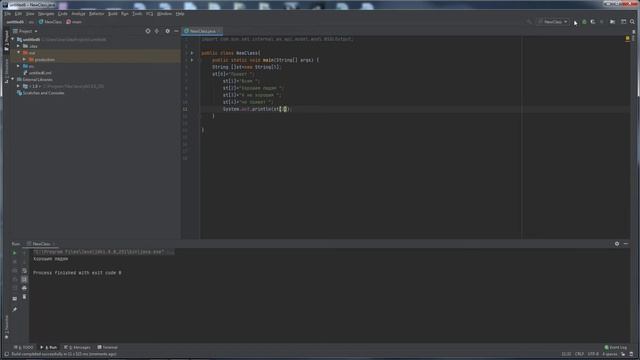This screenshot has width=640, height=360.
Task: Open the File menu
Action: (x=8, y=14)
